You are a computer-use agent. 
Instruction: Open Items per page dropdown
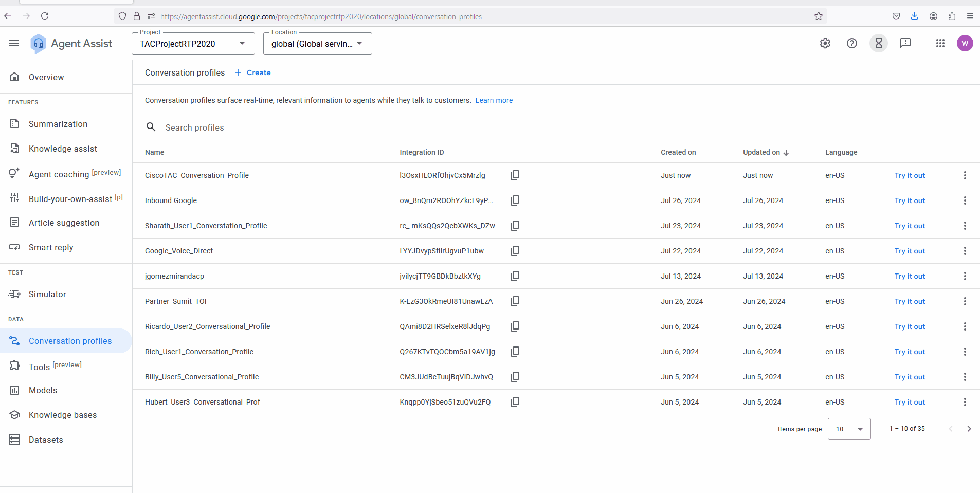point(849,429)
